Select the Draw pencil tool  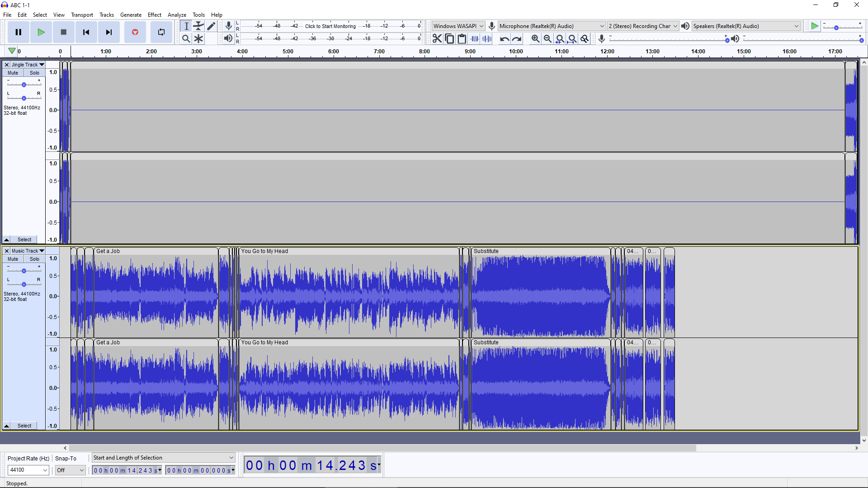pos(211,26)
